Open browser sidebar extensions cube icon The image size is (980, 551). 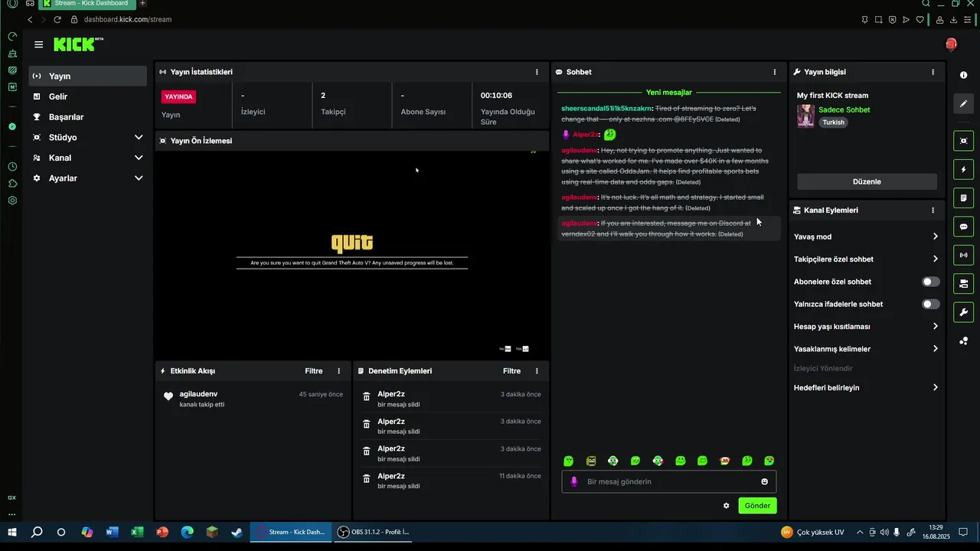12,184
